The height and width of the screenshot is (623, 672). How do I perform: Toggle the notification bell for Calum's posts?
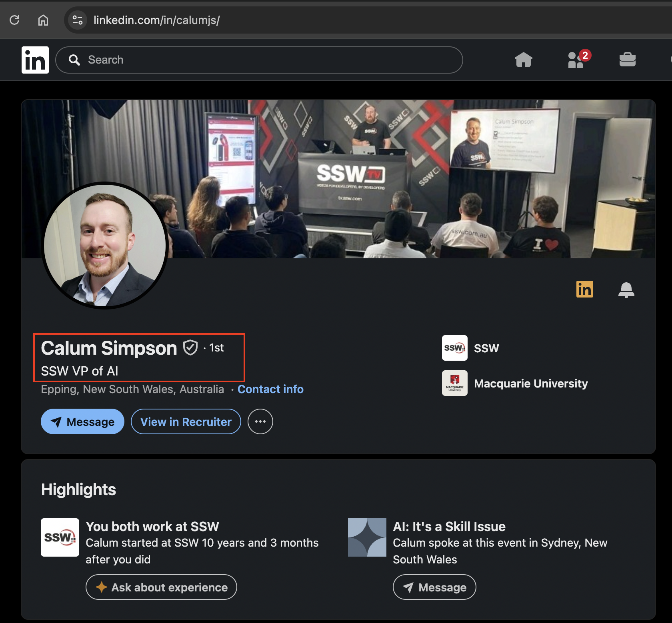click(x=626, y=290)
